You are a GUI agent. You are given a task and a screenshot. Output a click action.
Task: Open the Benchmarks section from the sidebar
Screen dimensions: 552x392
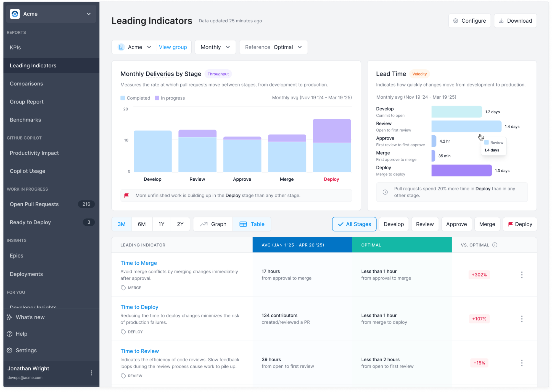click(x=25, y=120)
